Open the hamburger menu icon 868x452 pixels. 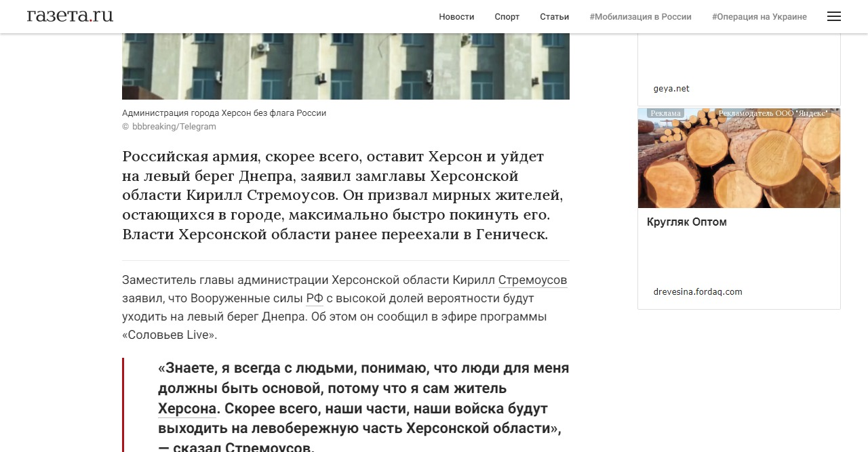pyautogui.click(x=834, y=16)
